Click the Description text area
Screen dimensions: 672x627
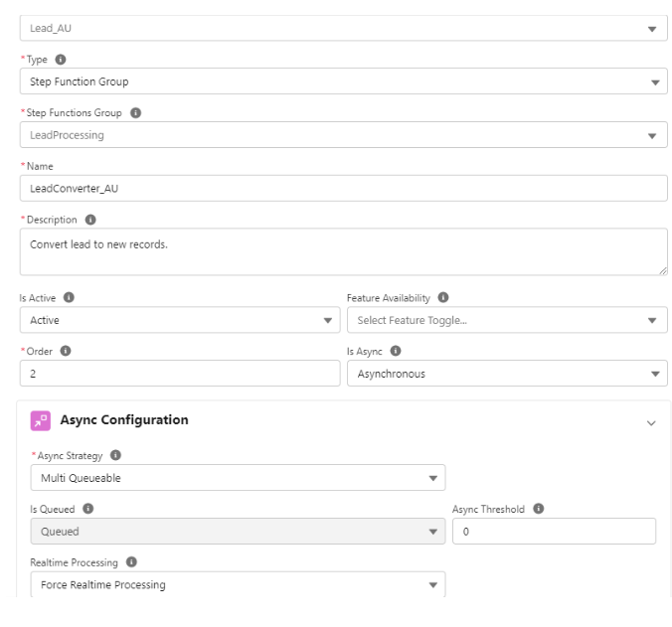(343, 251)
